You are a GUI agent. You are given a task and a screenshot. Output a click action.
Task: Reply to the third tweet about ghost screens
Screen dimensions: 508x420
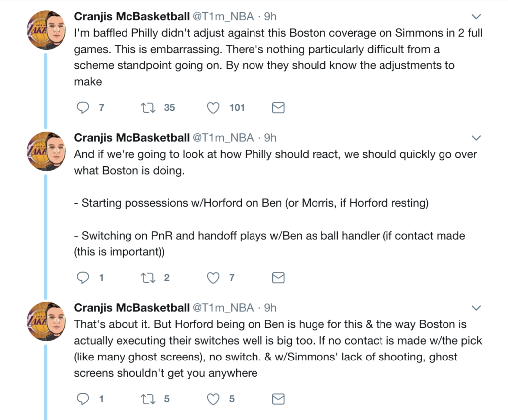[84, 399]
